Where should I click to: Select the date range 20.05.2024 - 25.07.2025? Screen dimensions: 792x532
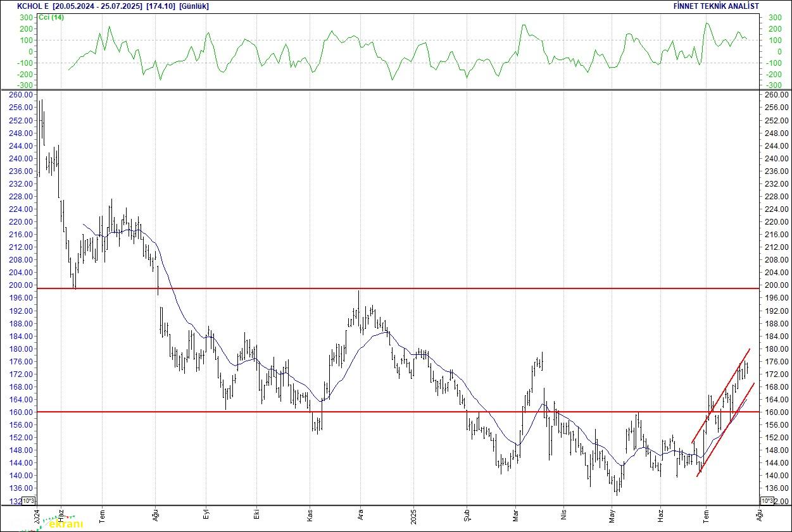[x=97, y=6]
